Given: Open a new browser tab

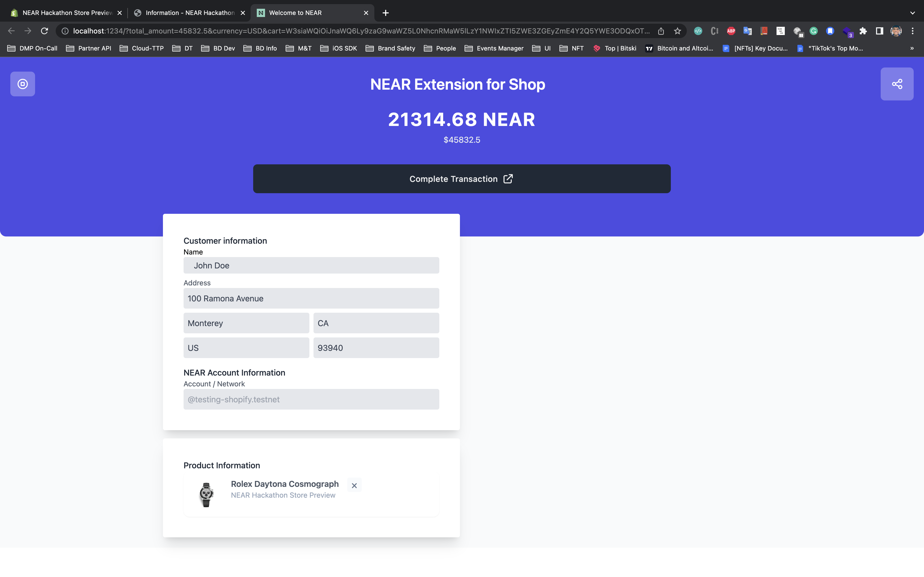Looking at the screenshot, I should [386, 13].
